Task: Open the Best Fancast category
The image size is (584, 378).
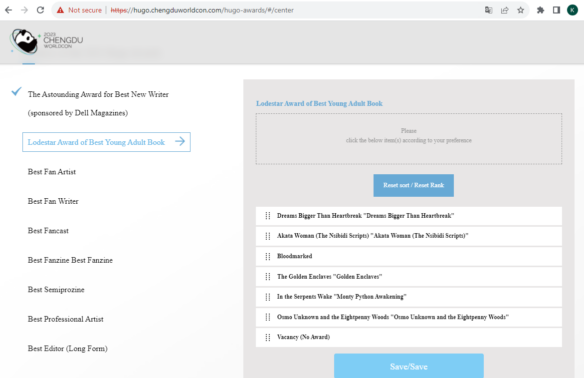Action: point(48,231)
